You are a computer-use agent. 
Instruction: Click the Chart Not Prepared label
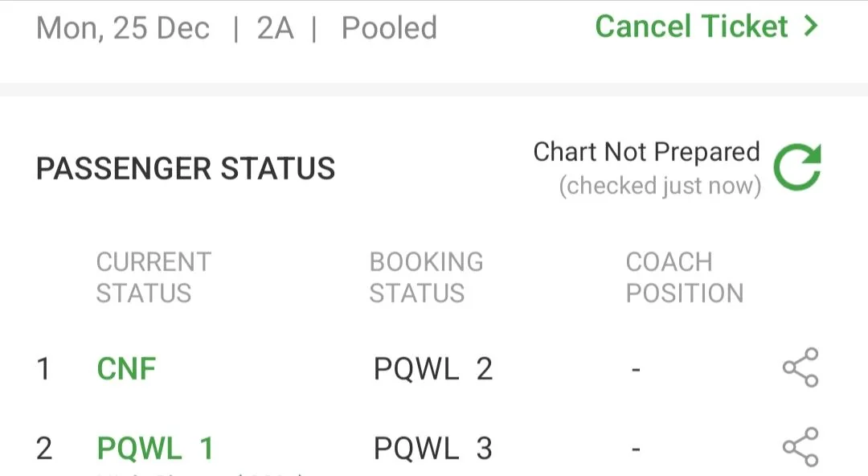click(x=646, y=152)
